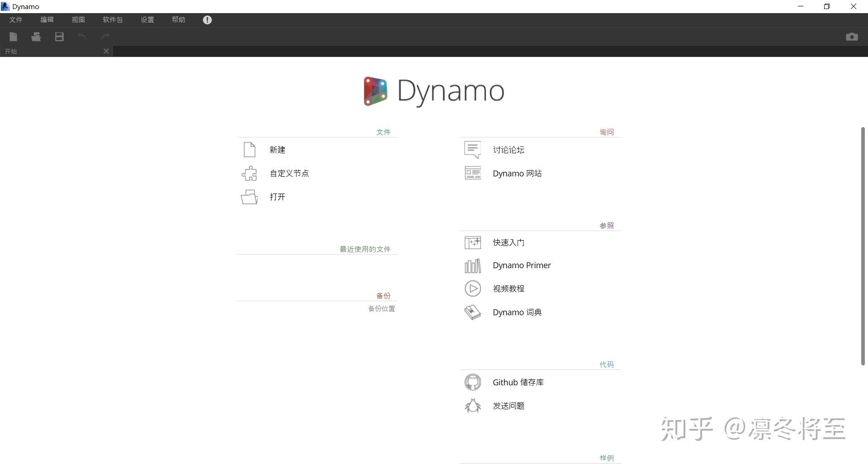868x464 pixels.
Task: Take a workspace screenshot with the camera icon
Action: pos(852,37)
